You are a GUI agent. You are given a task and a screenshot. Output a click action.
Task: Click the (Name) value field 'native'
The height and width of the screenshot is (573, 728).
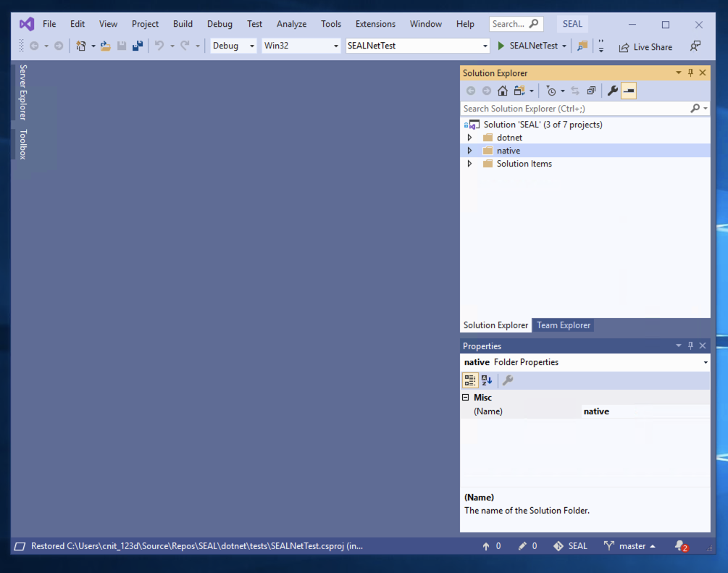click(645, 411)
